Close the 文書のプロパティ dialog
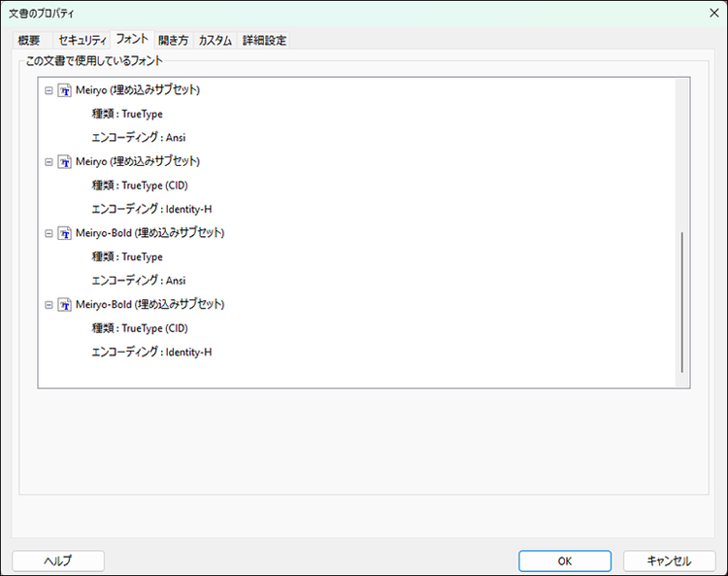728x576 pixels. [x=714, y=13]
